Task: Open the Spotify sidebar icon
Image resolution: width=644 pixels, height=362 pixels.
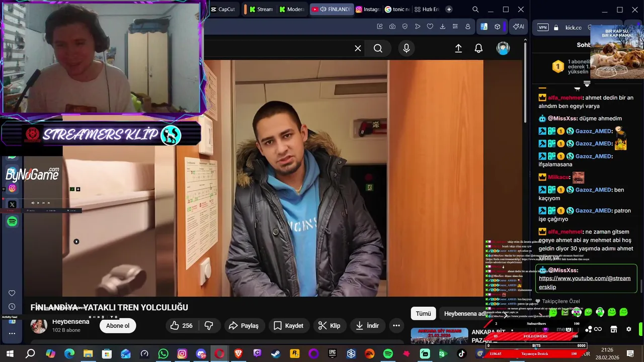Action: pyautogui.click(x=12, y=221)
